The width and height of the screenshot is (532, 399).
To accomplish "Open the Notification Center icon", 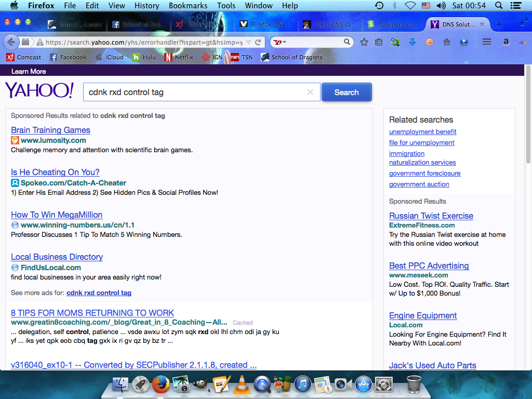I will tap(516, 5).
